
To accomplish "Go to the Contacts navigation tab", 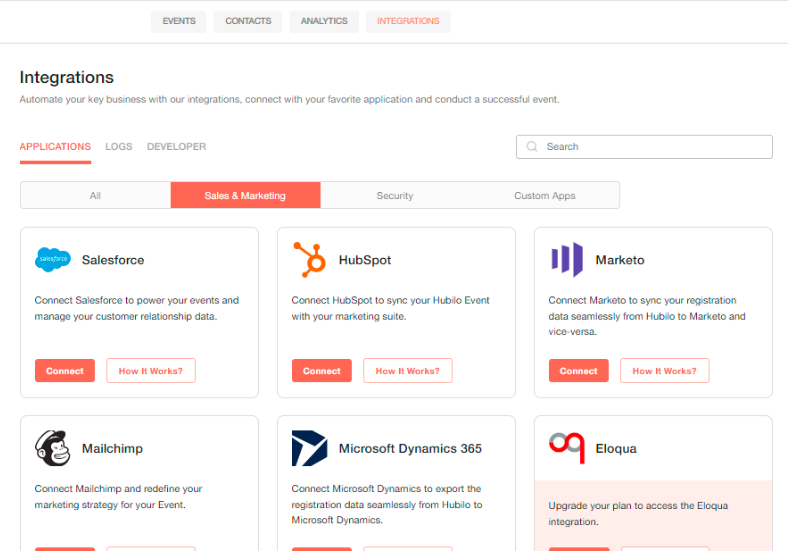I will tap(248, 21).
